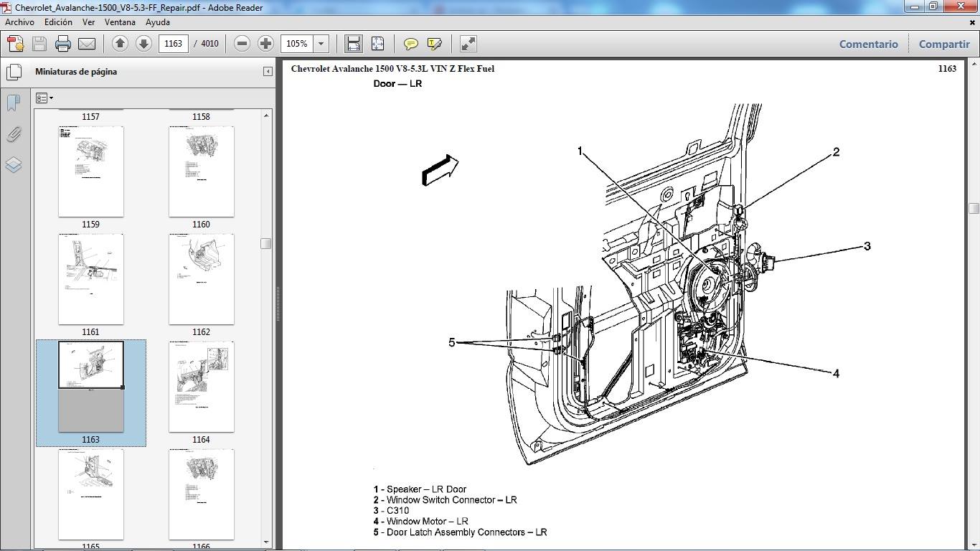The height and width of the screenshot is (551, 980).
Task: Click the Fit width scrolling icon
Action: tap(354, 44)
